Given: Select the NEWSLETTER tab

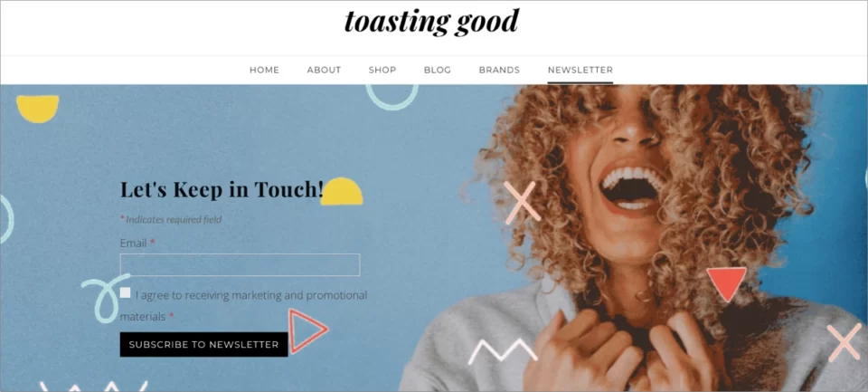Looking at the screenshot, I should 580,70.
